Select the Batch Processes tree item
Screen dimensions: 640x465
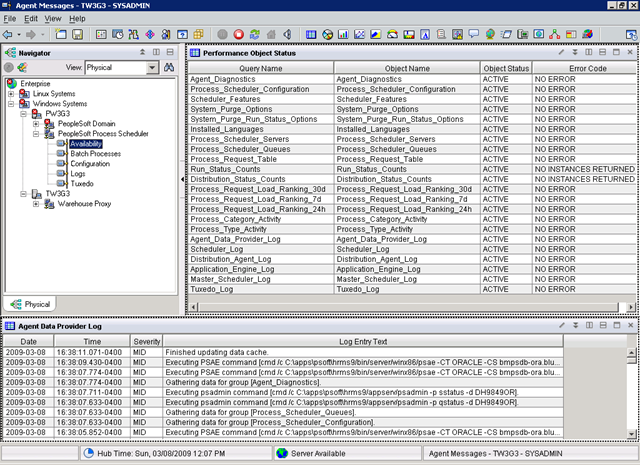[96, 154]
